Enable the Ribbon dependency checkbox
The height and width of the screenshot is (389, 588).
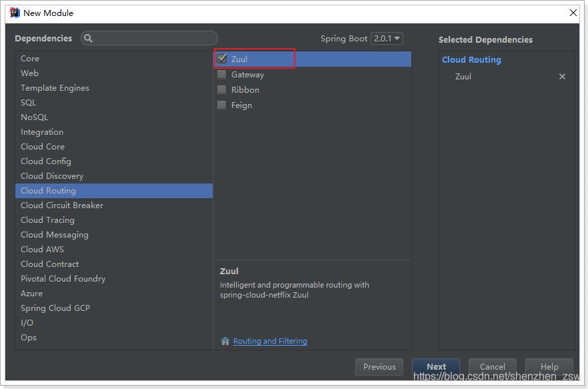222,89
